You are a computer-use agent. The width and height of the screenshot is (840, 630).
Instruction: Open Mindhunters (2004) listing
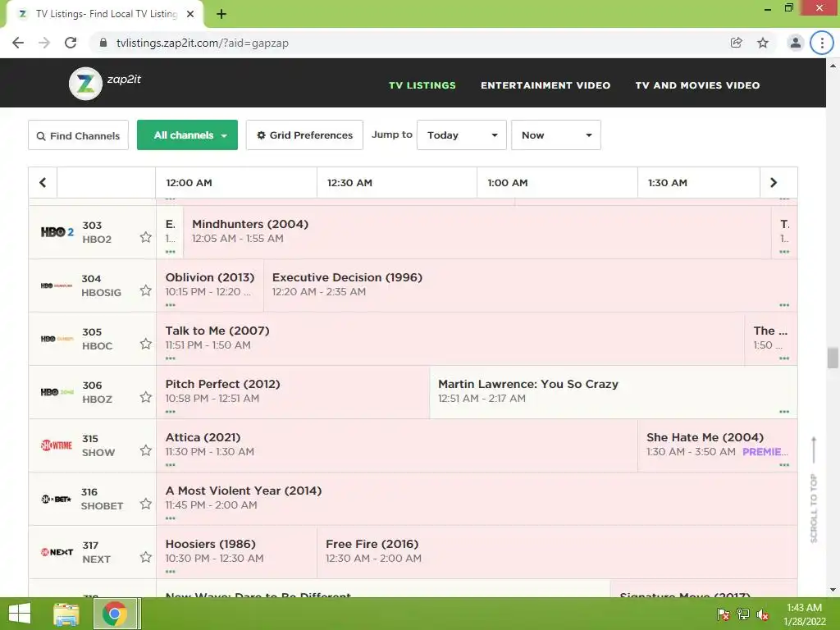click(477, 232)
